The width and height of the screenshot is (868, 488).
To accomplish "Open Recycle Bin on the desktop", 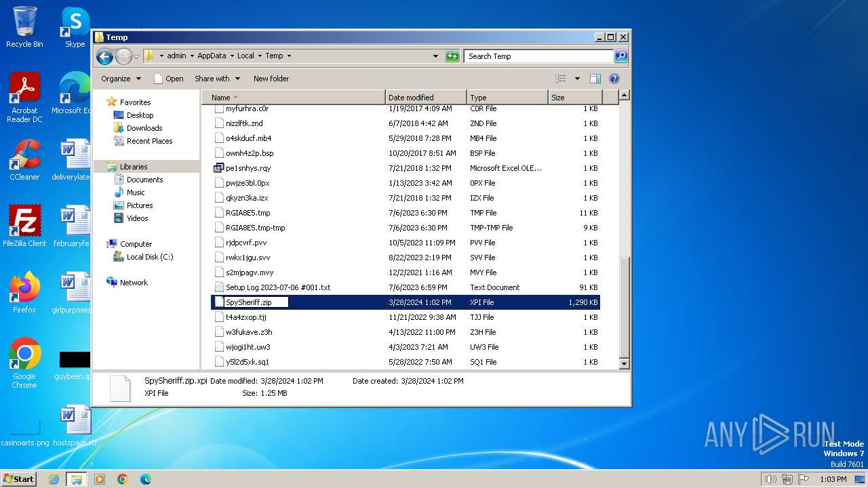I will click(x=24, y=27).
